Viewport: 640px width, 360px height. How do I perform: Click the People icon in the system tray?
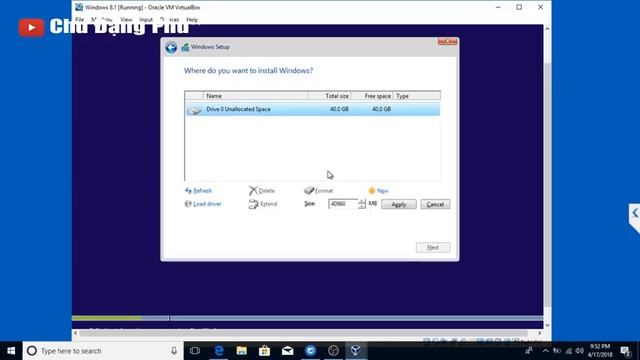[x=529, y=351]
